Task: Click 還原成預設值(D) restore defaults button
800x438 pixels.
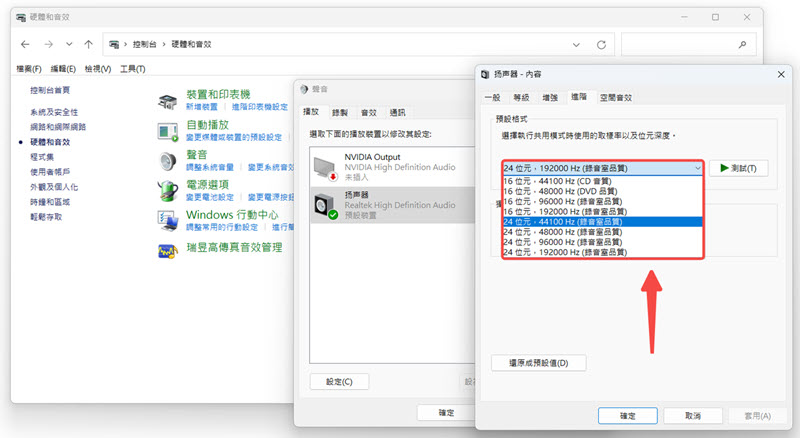Action: tap(539, 363)
